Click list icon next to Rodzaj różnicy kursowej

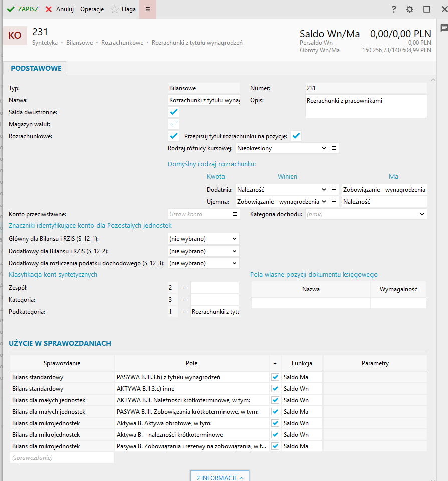pos(334,148)
